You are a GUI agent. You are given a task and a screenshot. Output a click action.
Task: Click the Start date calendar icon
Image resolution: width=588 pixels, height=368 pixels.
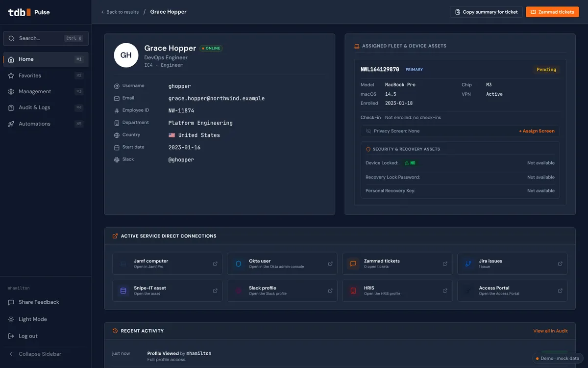point(117,147)
